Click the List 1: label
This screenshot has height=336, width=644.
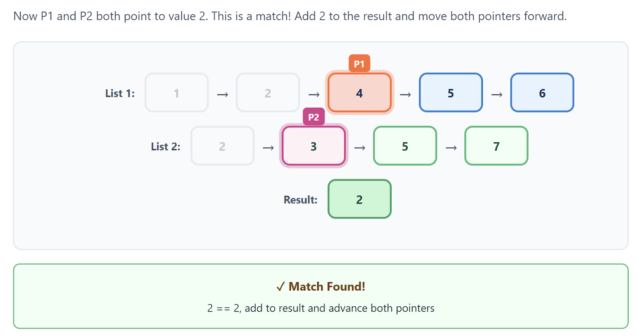[x=120, y=93]
